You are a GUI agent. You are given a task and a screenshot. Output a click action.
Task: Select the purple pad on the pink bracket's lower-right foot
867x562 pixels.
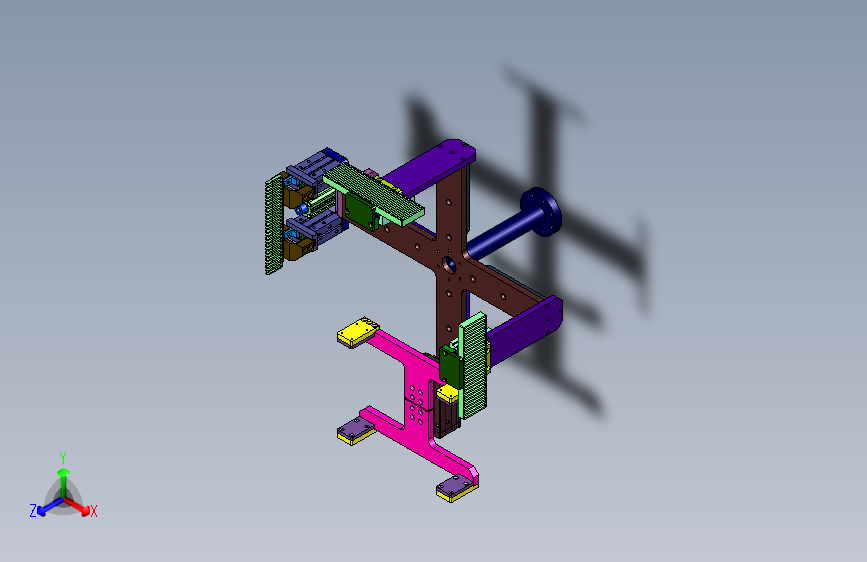(456, 488)
